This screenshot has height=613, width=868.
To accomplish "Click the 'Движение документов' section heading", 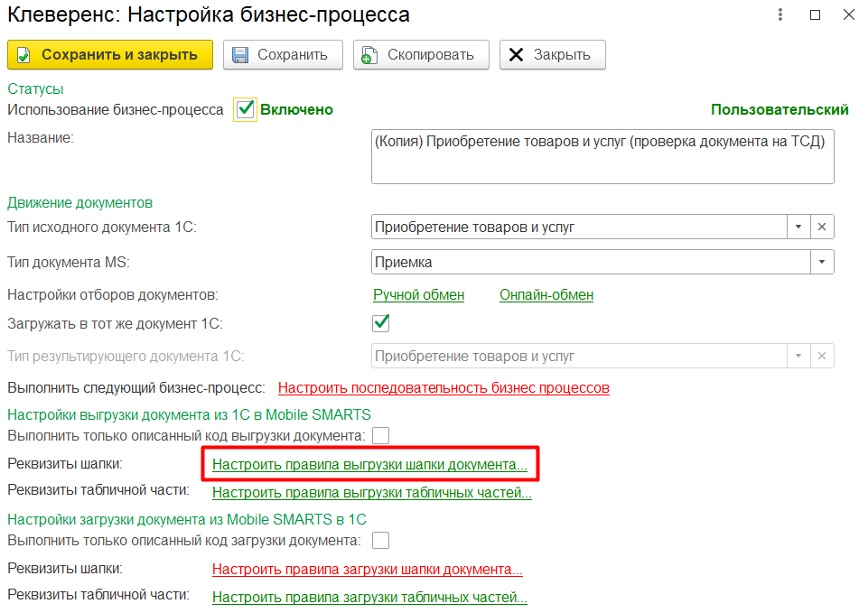I will pos(79,202).
